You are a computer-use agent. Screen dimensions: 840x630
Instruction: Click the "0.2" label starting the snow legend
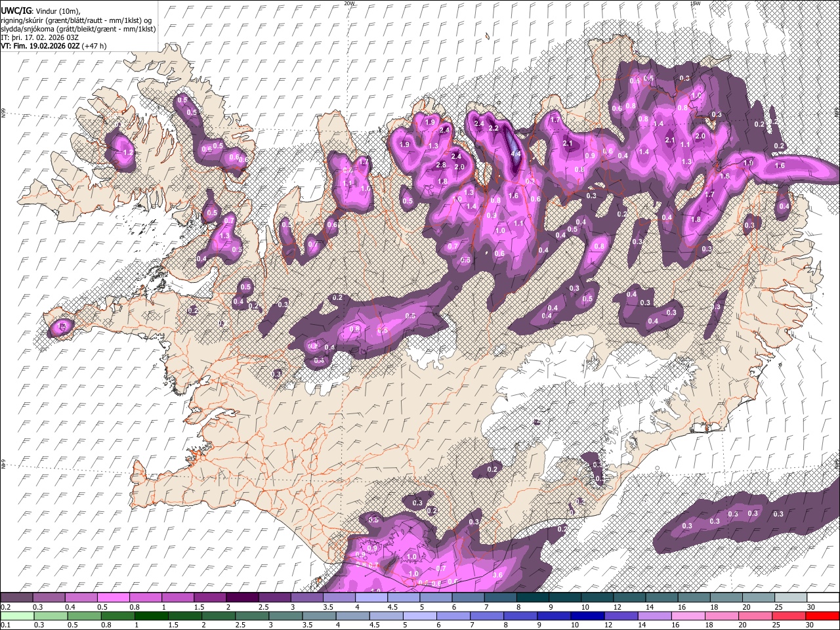(6, 607)
